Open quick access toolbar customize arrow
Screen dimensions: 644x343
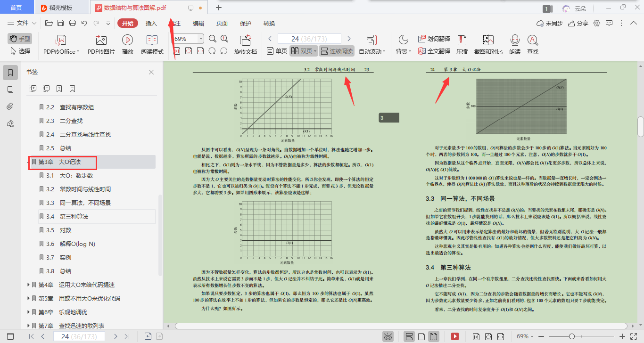point(108,23)
